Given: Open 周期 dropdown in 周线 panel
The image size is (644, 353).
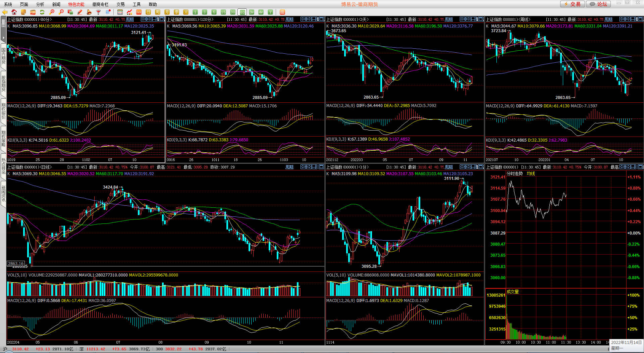Looking at the screenshot, I should click(608, 19).
